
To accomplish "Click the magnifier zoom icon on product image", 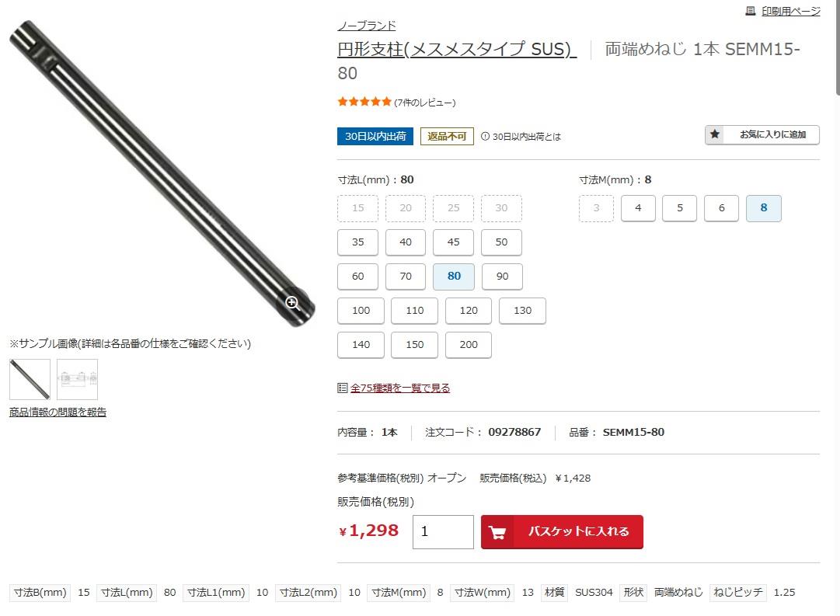I will [x=292, y=303].
